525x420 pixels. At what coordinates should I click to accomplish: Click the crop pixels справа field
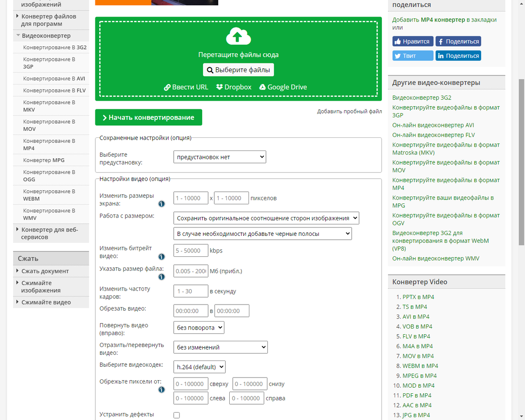coord(247,398)
